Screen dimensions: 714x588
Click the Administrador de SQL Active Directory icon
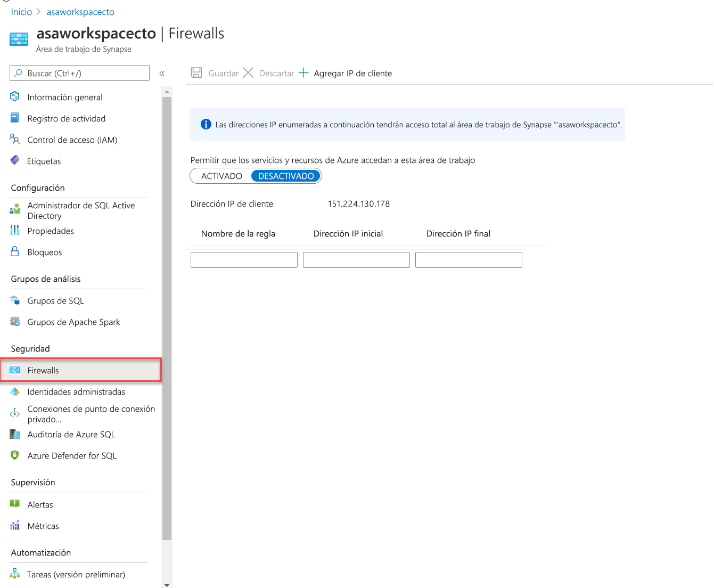pos(15,209)
